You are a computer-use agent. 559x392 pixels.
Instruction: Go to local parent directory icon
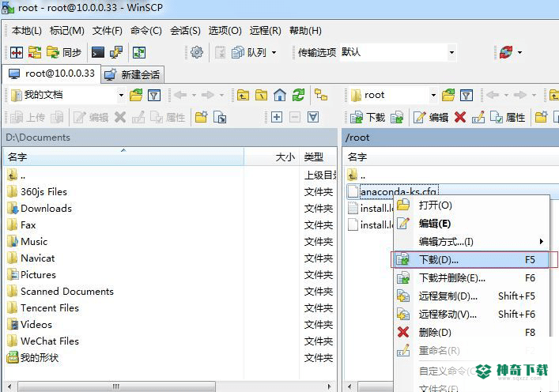[x=243, y=95]
